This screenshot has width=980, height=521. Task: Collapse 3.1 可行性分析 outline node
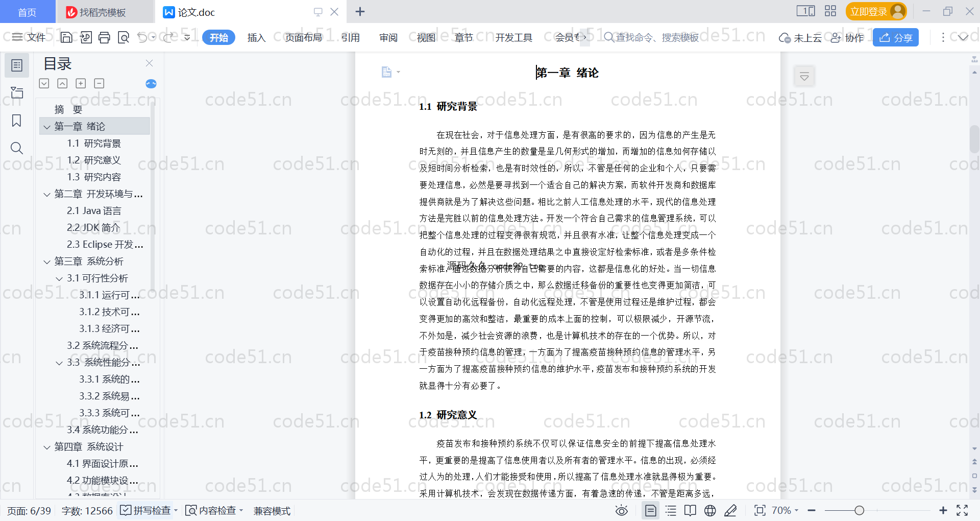point(59,278)
